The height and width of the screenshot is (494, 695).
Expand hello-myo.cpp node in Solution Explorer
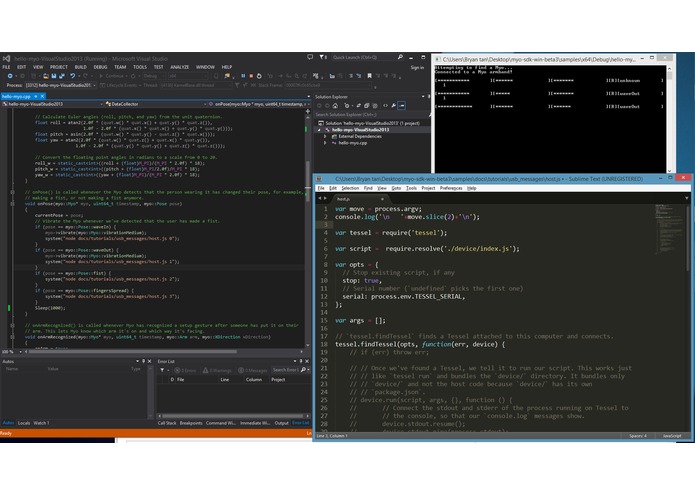click(325, 143)
